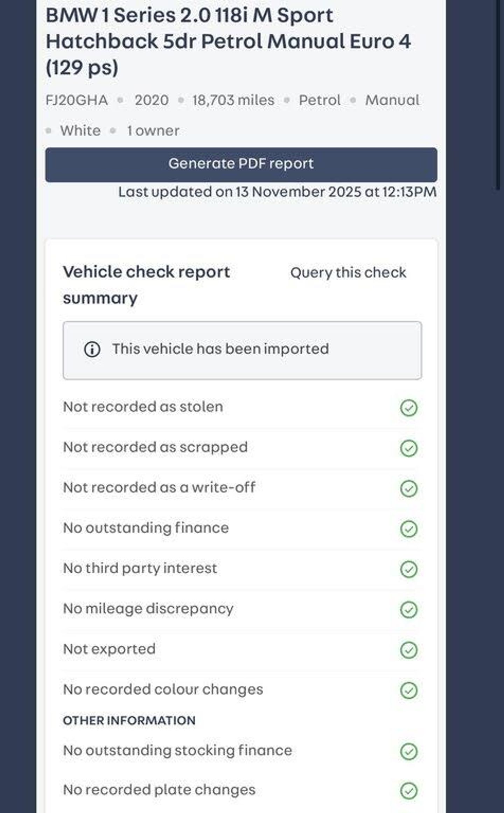Click the tick beside Not recorded as a write-off
Image resolution: width=504 pixels, height=813 pixels.
pyautogui.click(x=408, y=489)
